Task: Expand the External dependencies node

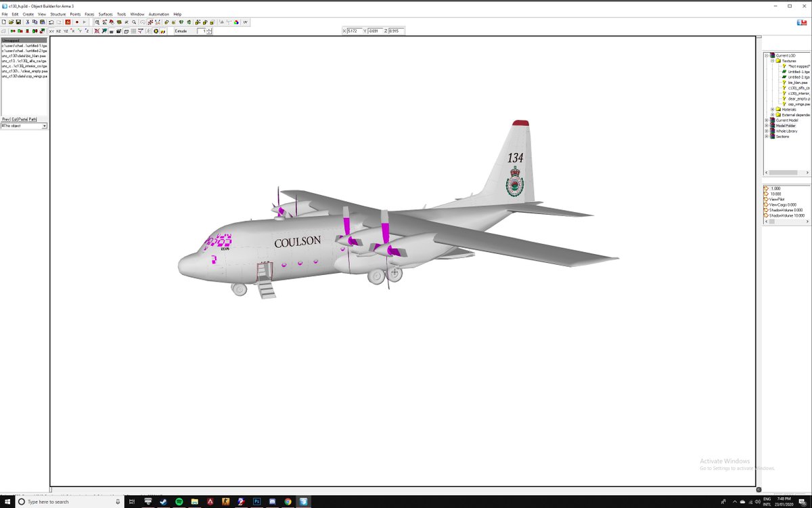Action: 772,114
